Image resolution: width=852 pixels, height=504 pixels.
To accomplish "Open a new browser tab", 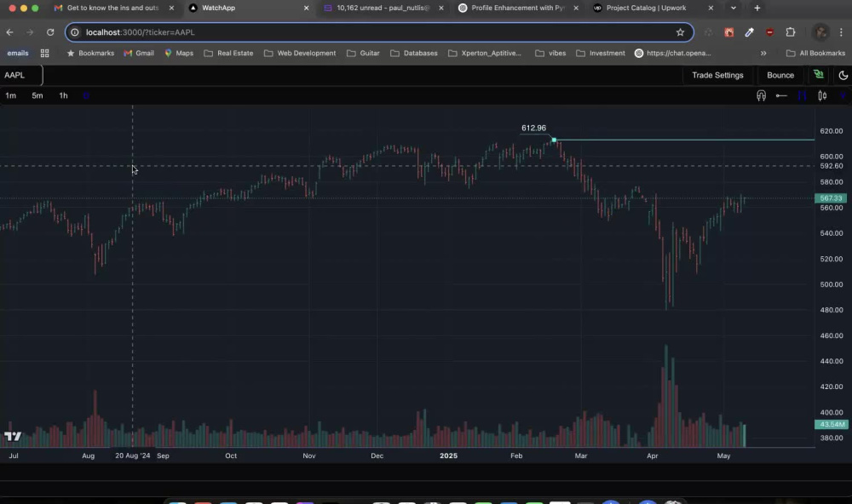I will click(757, 9).
